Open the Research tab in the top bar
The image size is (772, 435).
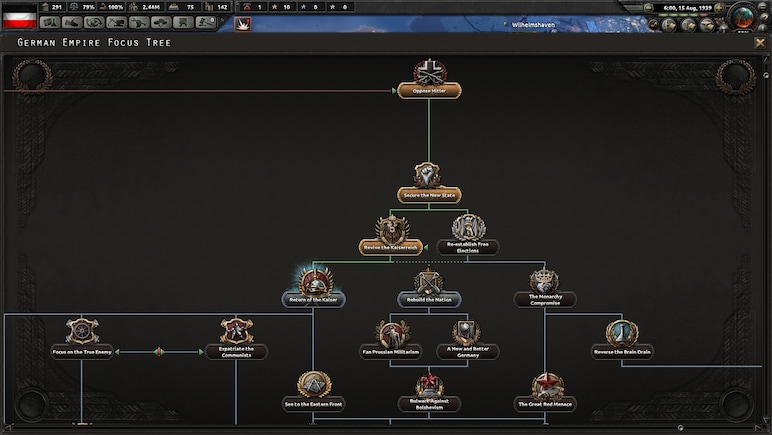(x=50, y=22)
